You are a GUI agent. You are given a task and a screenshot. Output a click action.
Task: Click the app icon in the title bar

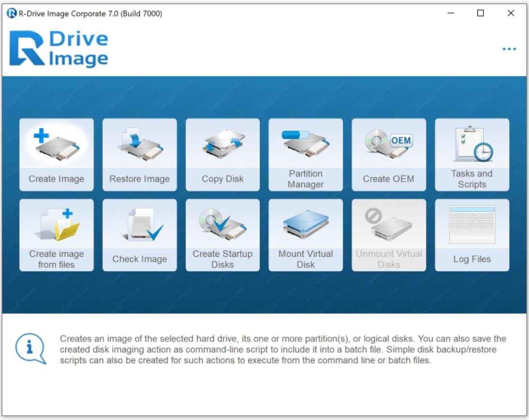tap(12, 14)
